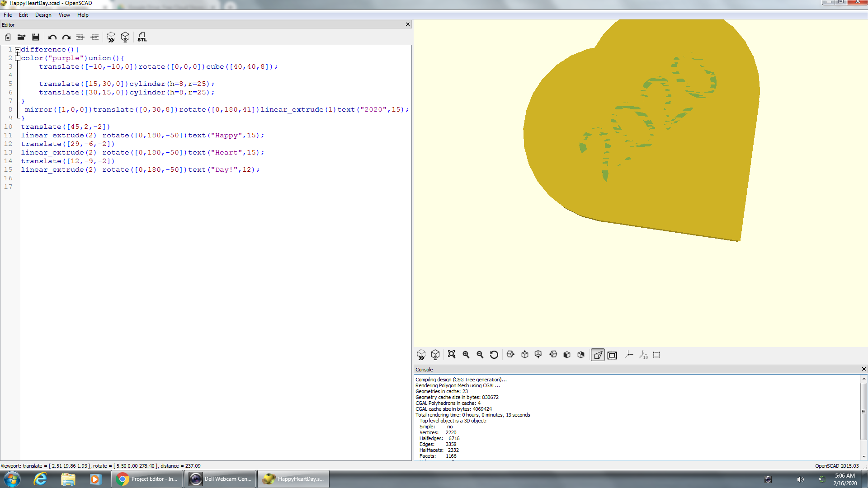Click code line with text "2020"
This screenshot has height=488, width=868.
pyautogui.click(x=217, y=110)
